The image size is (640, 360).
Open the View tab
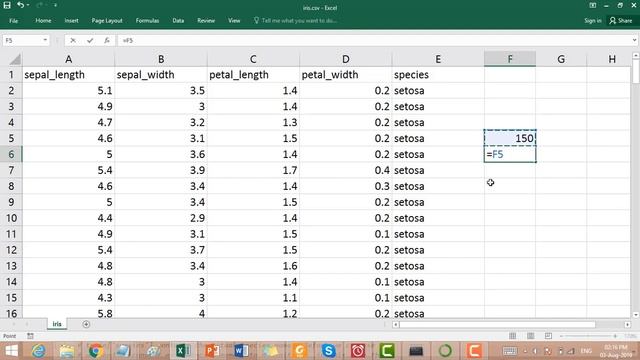click(234, 20)
